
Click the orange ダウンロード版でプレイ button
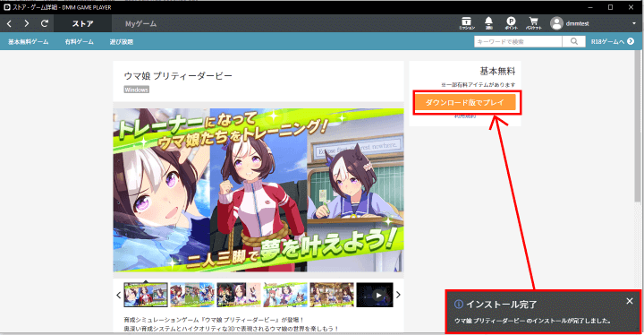click(465, 102)
